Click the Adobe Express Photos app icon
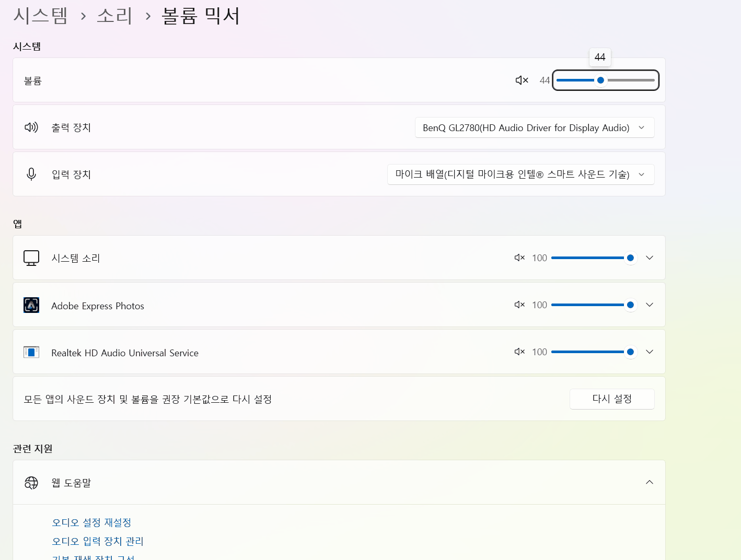Image resolution: width=741 pixels, height=560 pixels. pos(31,305)
